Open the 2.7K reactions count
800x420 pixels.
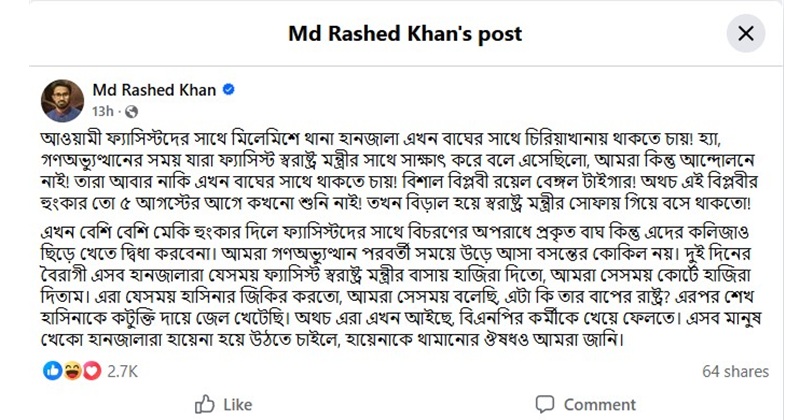coord(122,371)
